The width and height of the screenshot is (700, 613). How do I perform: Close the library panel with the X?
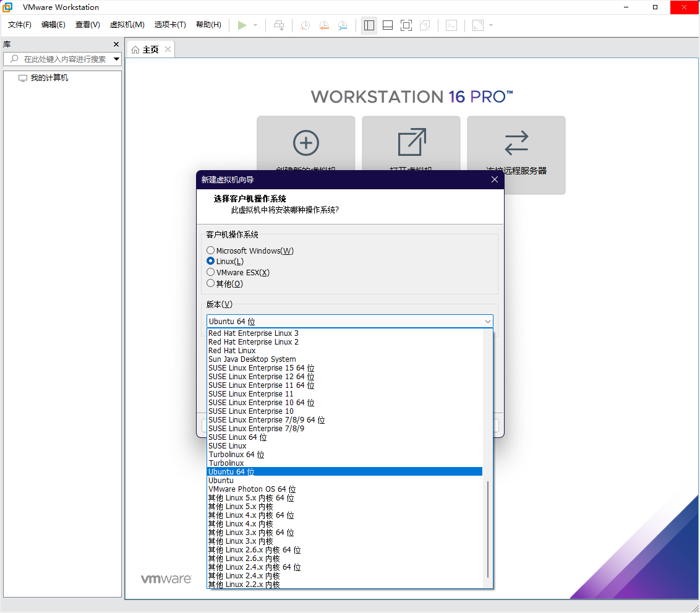(x=116, y=44)
